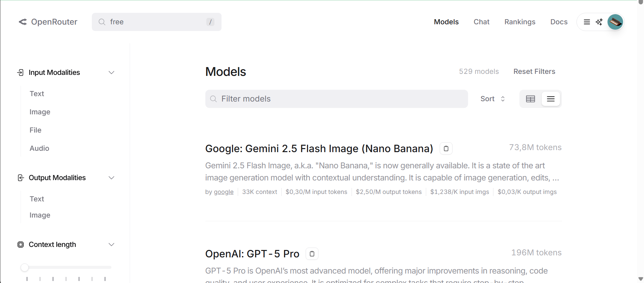
Task: Click Reset Filters
Action: 534,72
